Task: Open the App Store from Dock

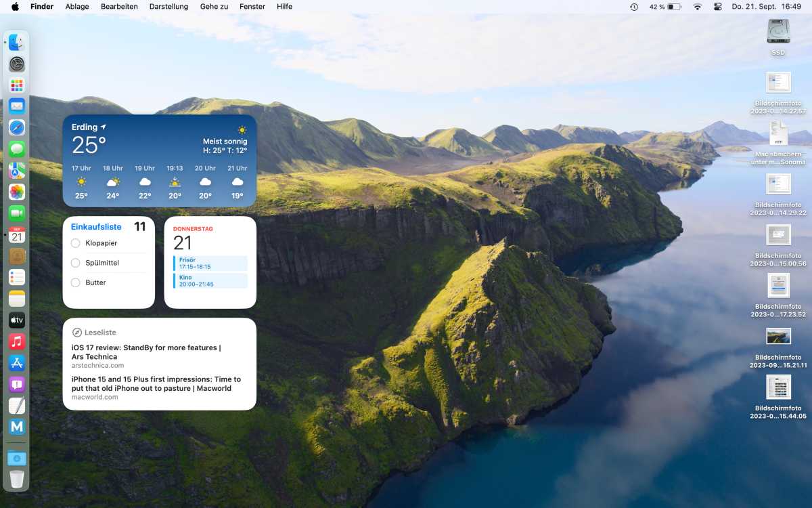Action: coord(17,363)
